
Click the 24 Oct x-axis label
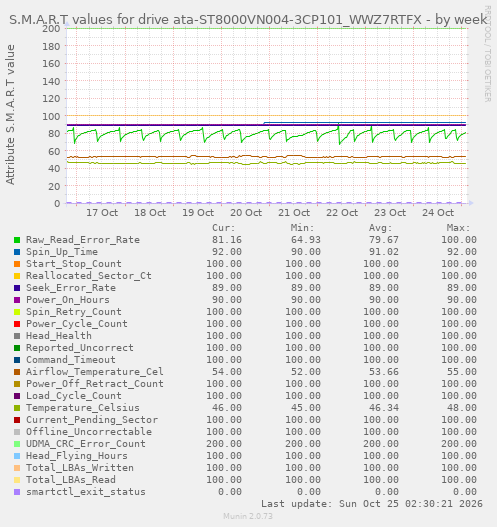pos(438,213)
